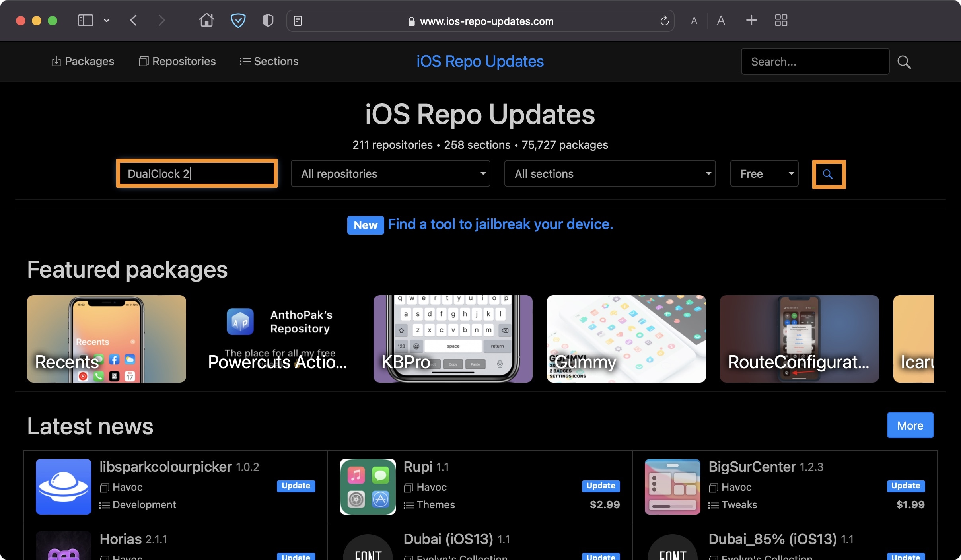The image size is (961, 560).
Task: Open a new tab with plus icon
Action: 751,20
